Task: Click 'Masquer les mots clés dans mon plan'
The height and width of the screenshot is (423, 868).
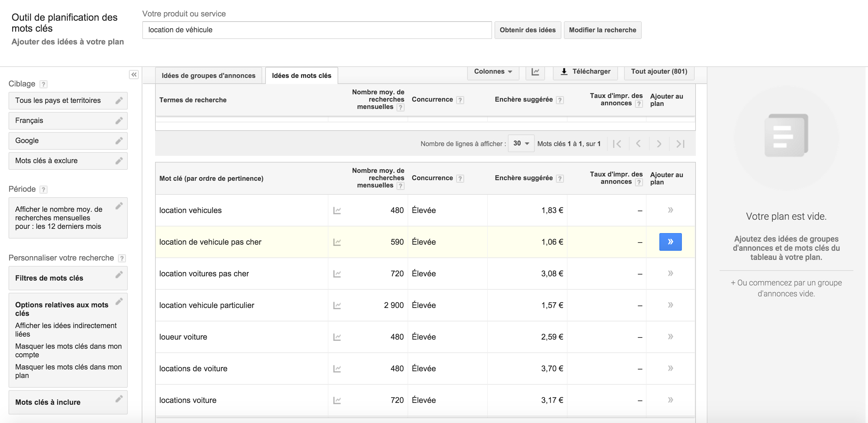Action: [68, 371]
